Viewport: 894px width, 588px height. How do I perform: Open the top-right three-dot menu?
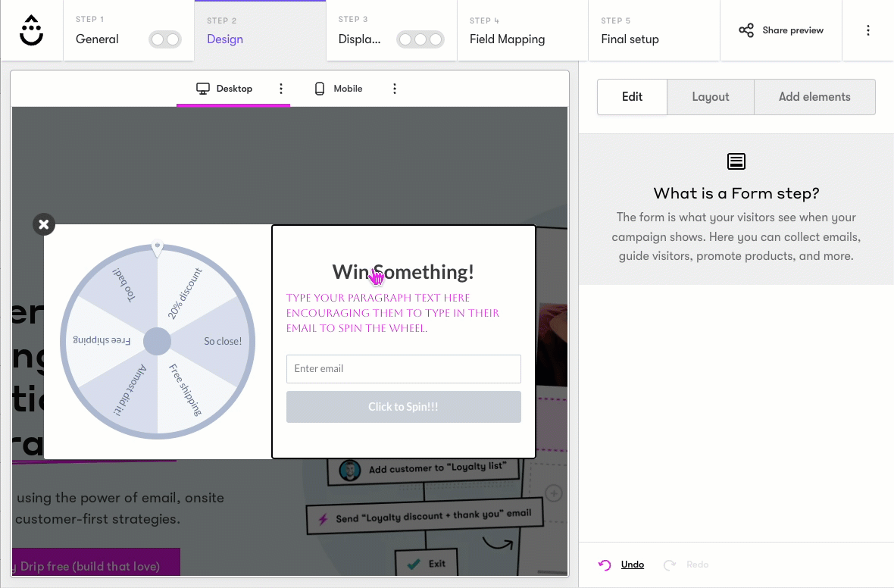click(867, 30)
